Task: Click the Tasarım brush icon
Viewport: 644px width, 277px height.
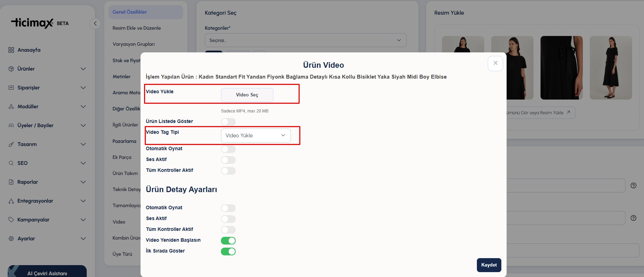Action: (x=11, y=144)
